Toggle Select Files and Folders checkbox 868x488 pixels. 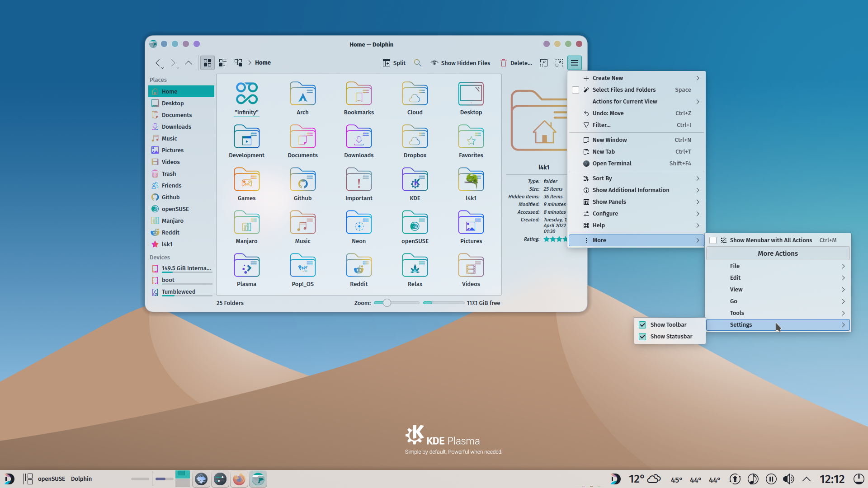[576, 90]
